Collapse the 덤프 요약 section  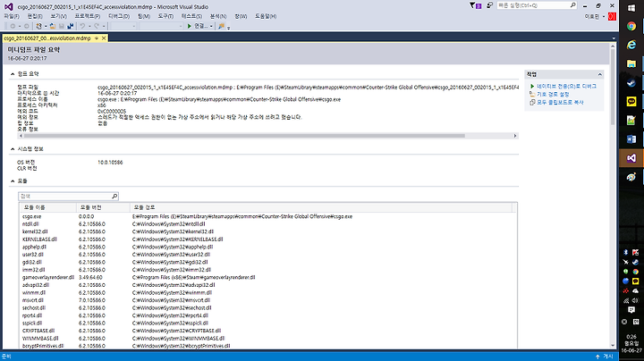coord(13,74)
